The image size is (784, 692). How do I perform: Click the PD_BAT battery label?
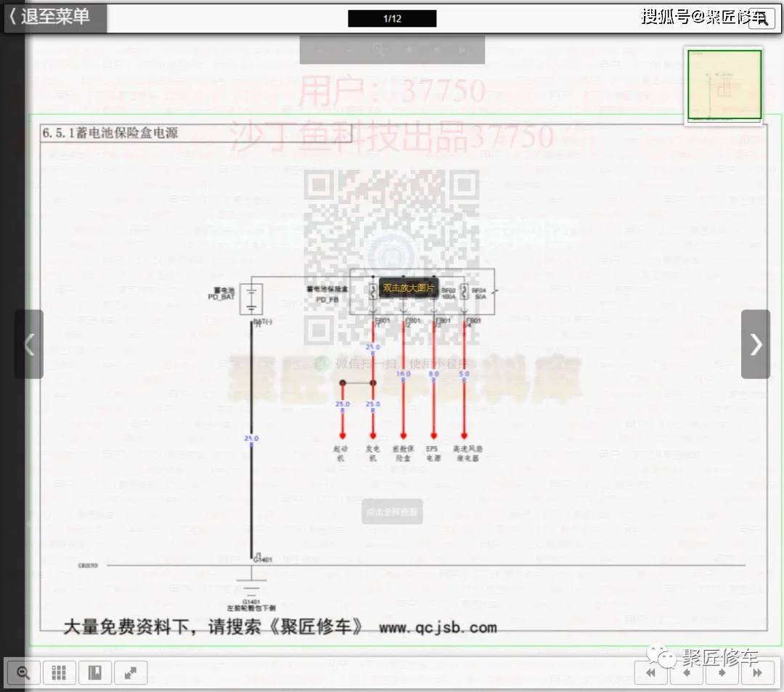(x=221, y=297)
